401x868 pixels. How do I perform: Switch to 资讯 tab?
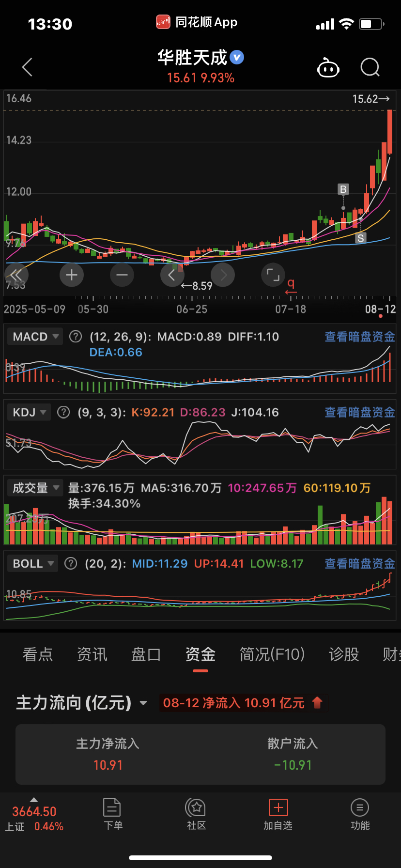point(92,654)
